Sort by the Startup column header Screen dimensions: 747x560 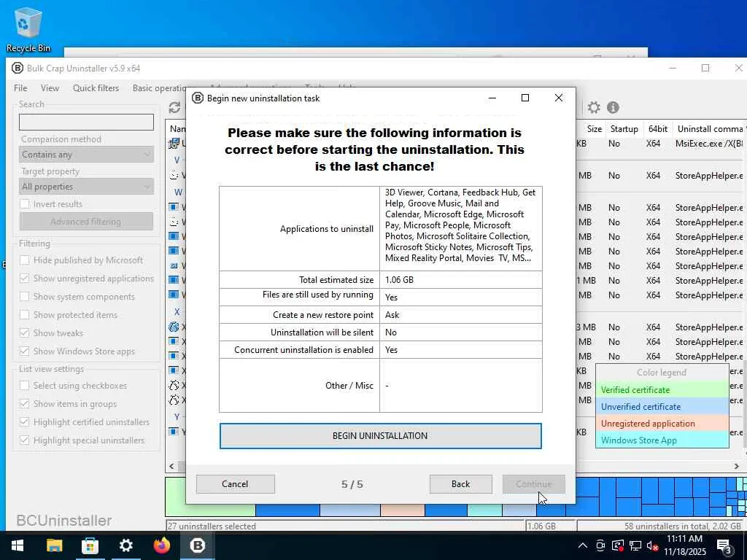[x=624, y=129]
